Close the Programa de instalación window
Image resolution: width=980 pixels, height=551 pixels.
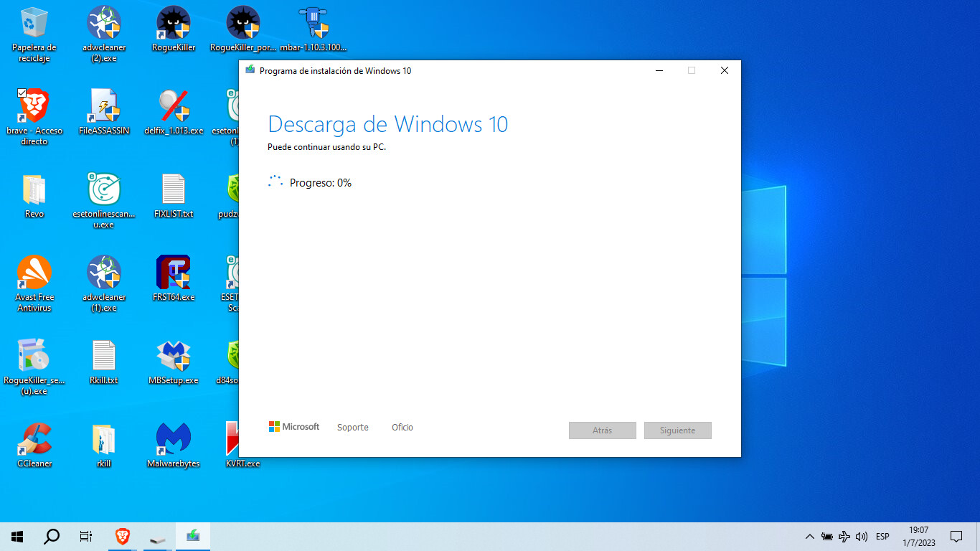click(x=725, y=70)
